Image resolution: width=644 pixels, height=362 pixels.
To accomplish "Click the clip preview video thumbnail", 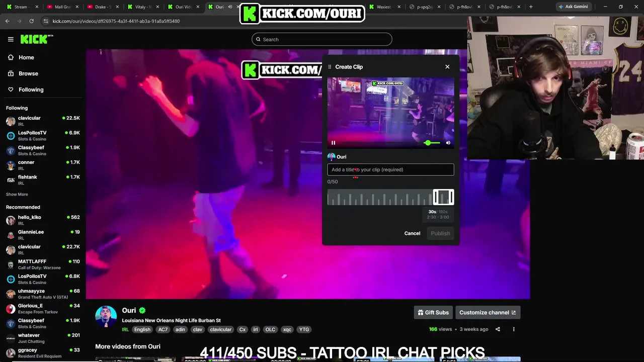I will coord(390,113).
